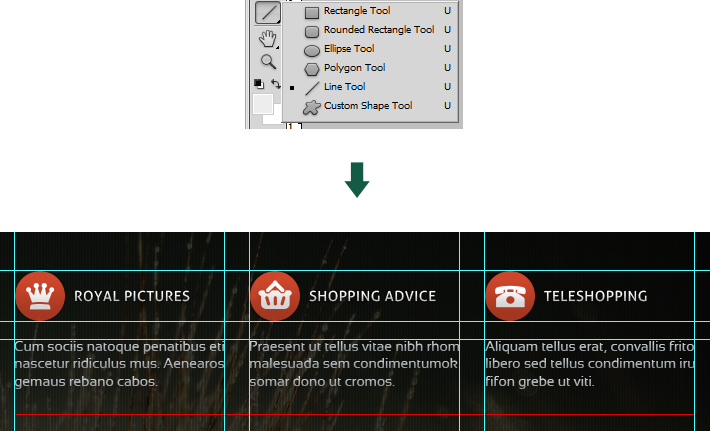The width and height of the screenshot is (710, 431).
Task: Pick Ellipse Tool in the shape menu
Action: (x=348, y=49)
